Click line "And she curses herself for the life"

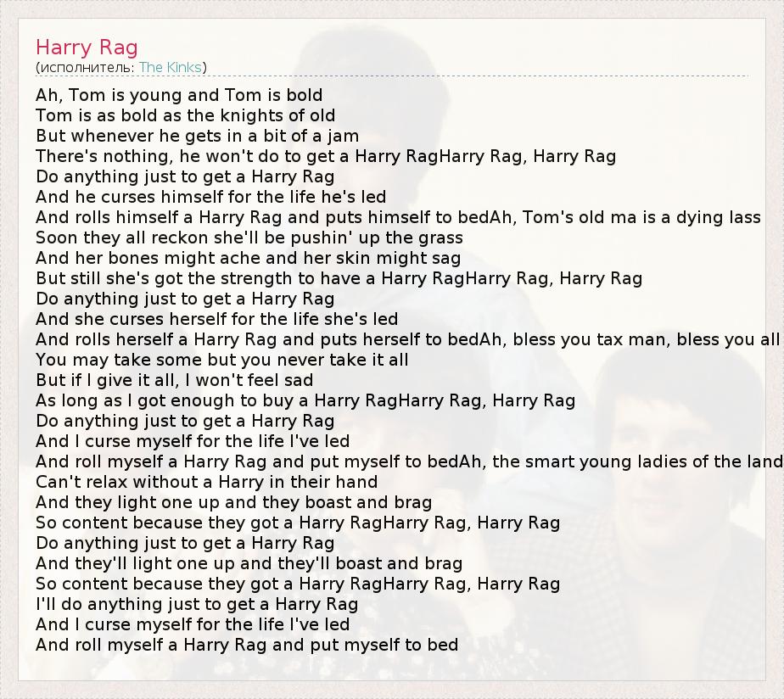click(216, 319)
